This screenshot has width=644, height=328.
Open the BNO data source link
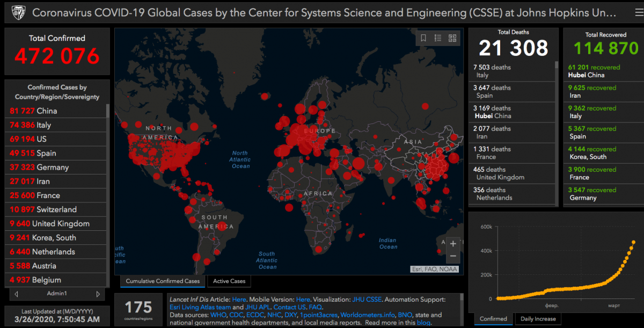(x=405, y=315)
